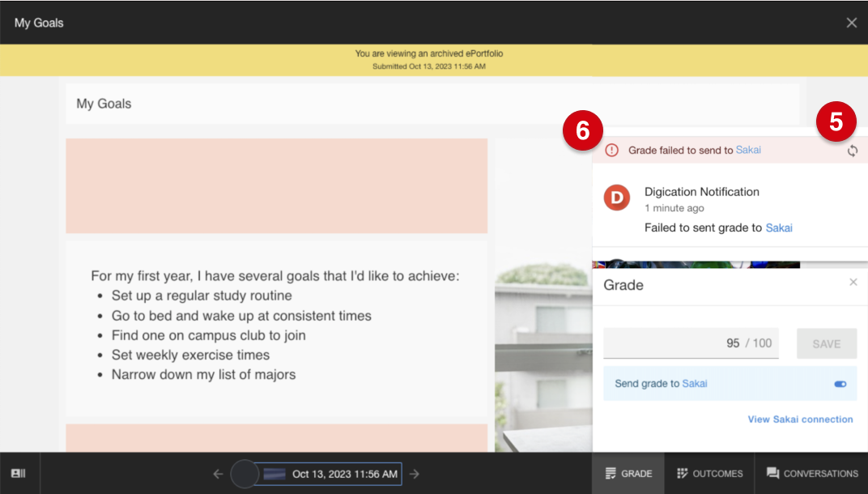
Task: Click the Save grade button
Action: 827,344
